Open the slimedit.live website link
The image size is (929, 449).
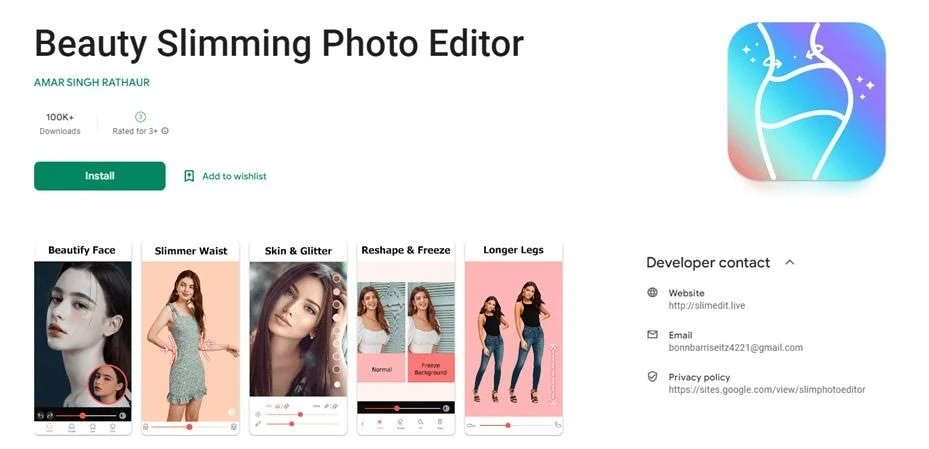707,306
